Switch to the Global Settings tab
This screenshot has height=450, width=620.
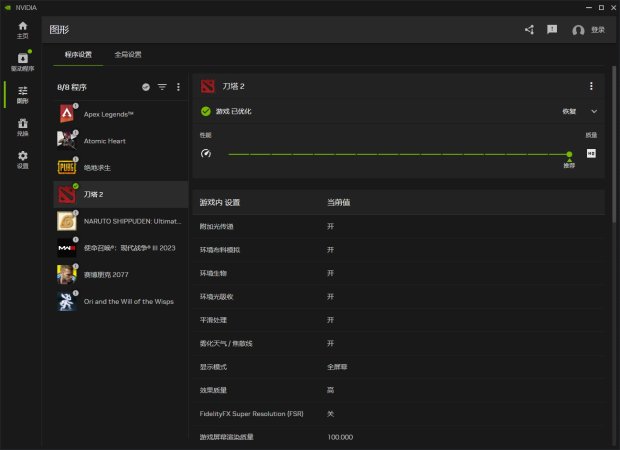click(x=128, y=55)
